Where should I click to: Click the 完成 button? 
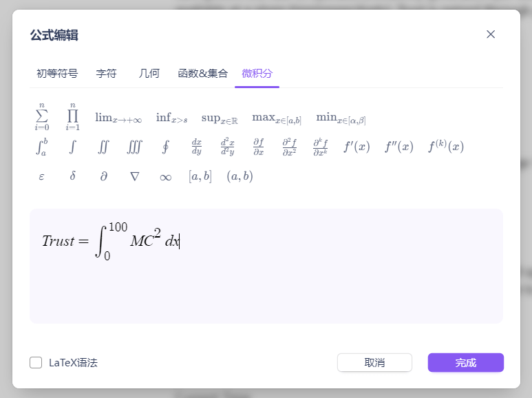465,363
